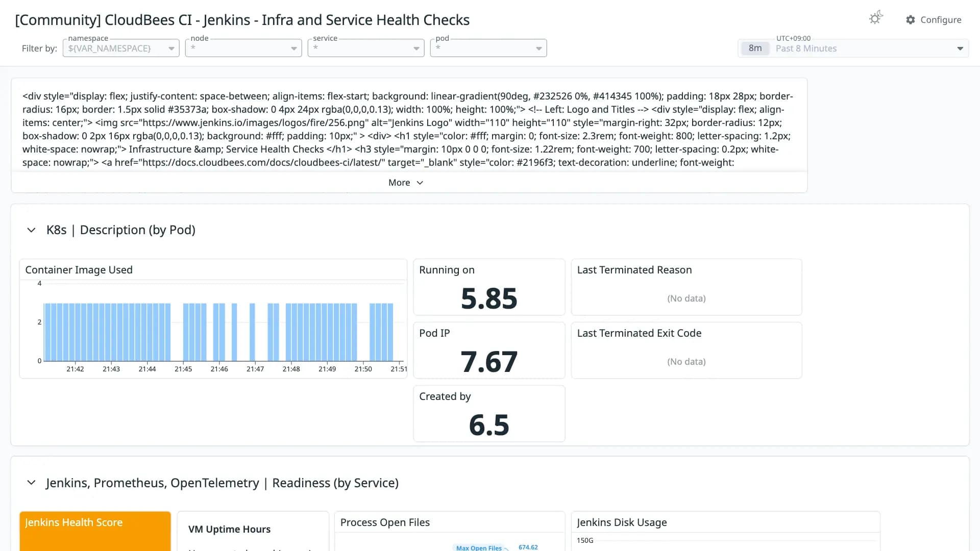Open the namespace filter dropdown

click(x=121, y=48)
